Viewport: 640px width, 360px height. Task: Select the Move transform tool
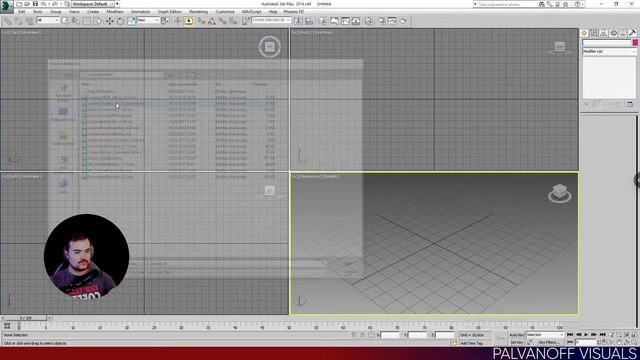110,21
